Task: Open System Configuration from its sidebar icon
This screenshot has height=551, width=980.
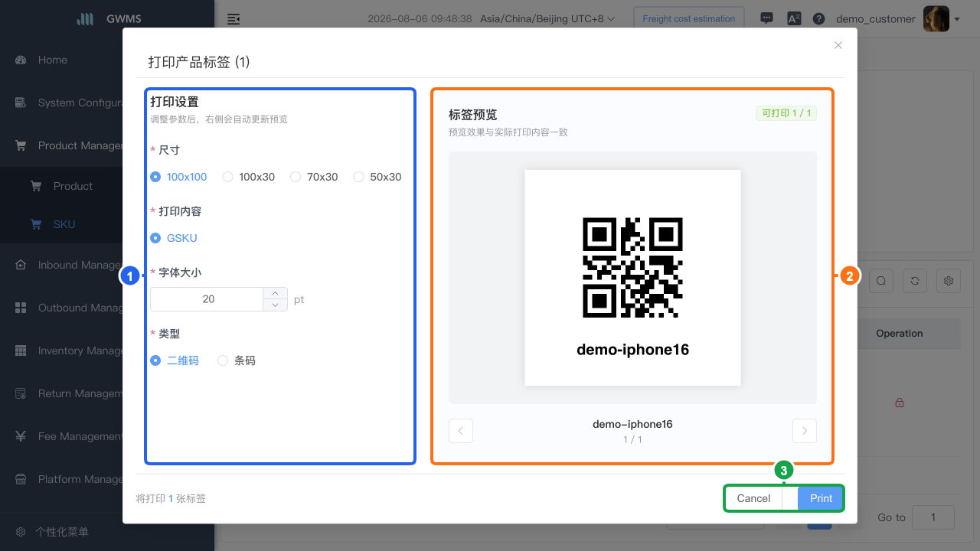Action: (21, 103)
